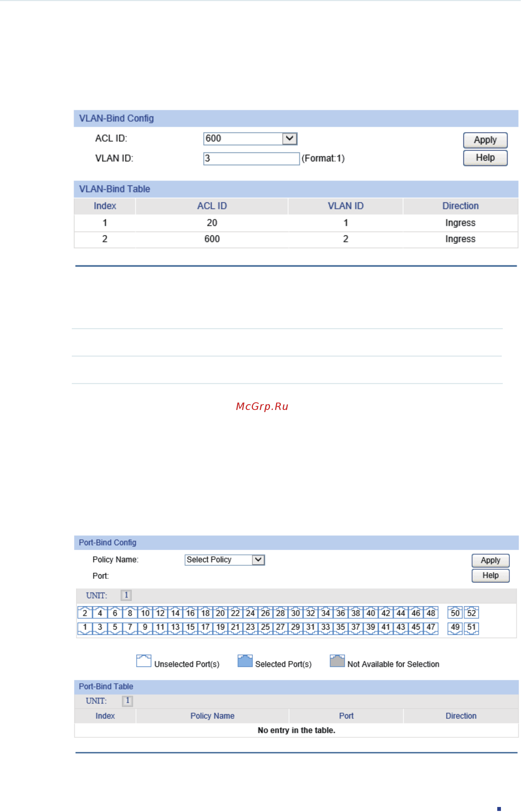Image resolution: width=521 pixels, height=812 pixels.
Task: Select port 50 icon
Action: [x=455, y=613]
